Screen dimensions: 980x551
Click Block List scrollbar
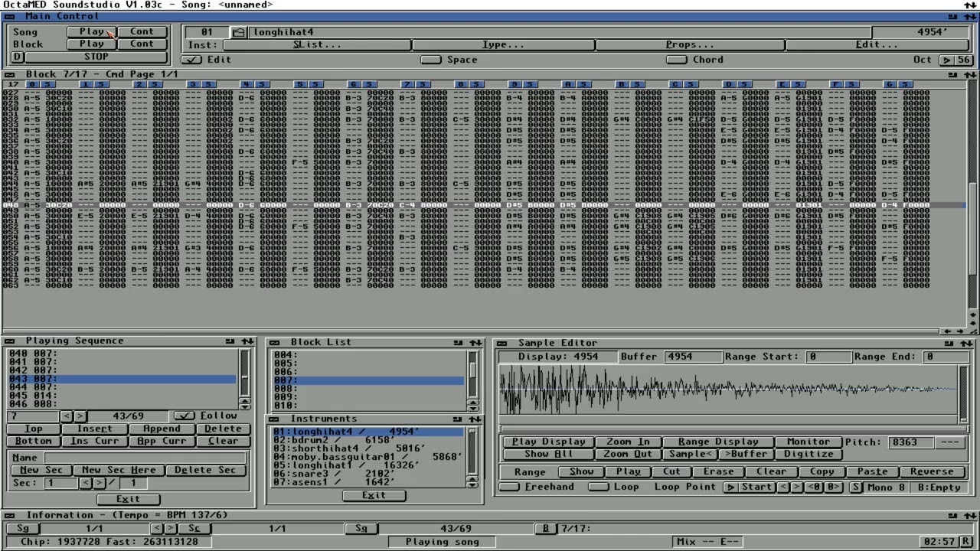472,373
